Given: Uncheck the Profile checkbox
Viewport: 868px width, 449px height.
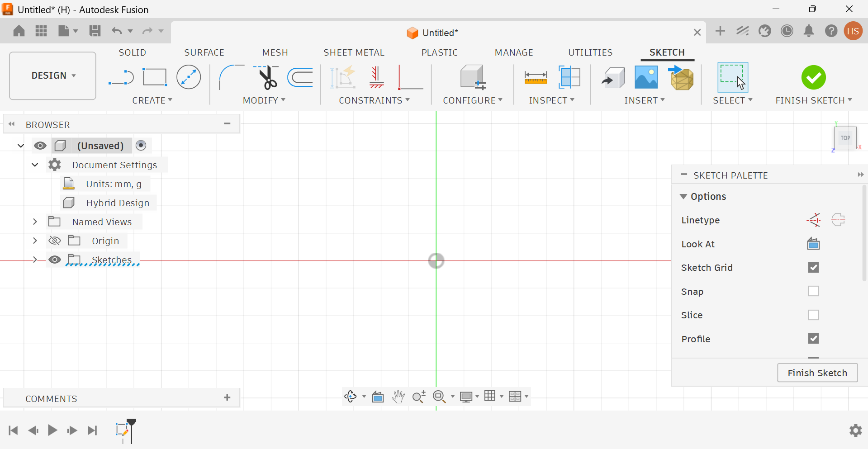Looking at the screenshot, I should (813, 339).
